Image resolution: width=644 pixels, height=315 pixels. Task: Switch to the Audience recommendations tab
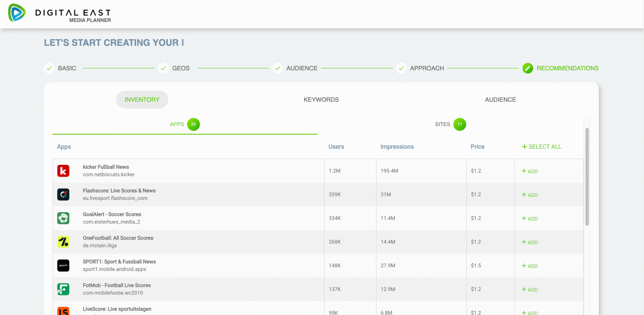[x=500, y=100]
